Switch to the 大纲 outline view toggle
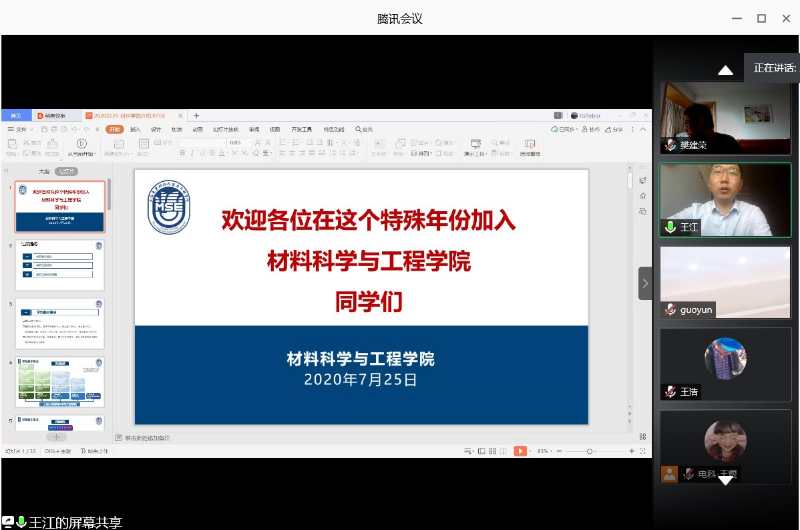The height and width of the screenshot is (530, 800). tap(44, 171)
